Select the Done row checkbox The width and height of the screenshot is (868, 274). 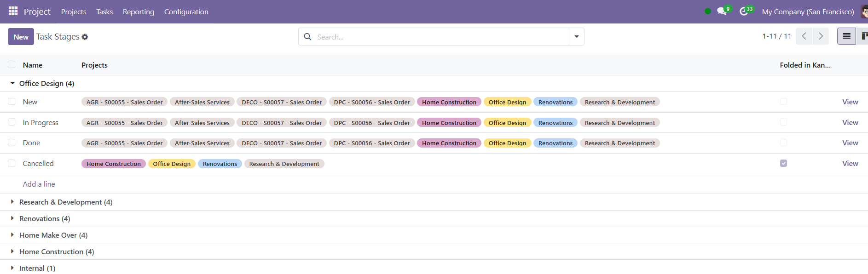12,143
